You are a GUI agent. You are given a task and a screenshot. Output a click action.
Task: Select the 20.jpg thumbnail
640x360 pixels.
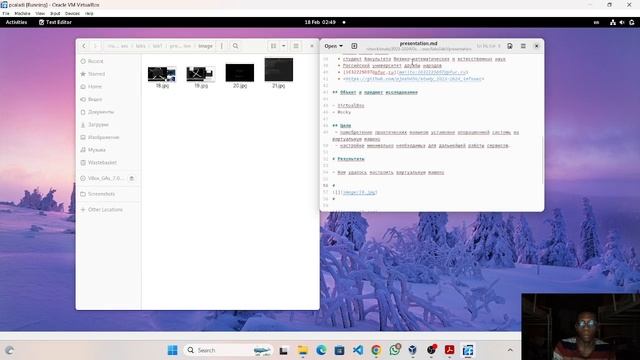point(240,73)
